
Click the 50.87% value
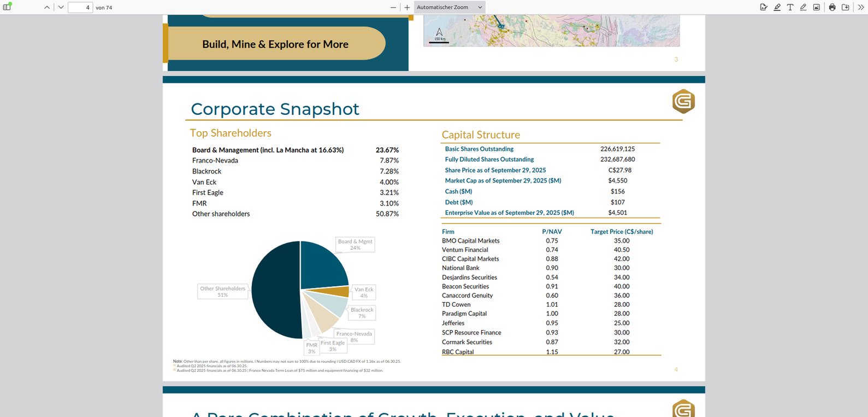[x=387, y=214]
